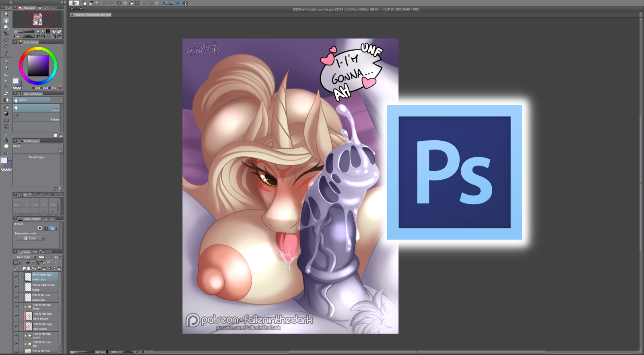Click the main color swatch below the toolbar
Screen dimensions: 644x355
[x=4, y=160]
